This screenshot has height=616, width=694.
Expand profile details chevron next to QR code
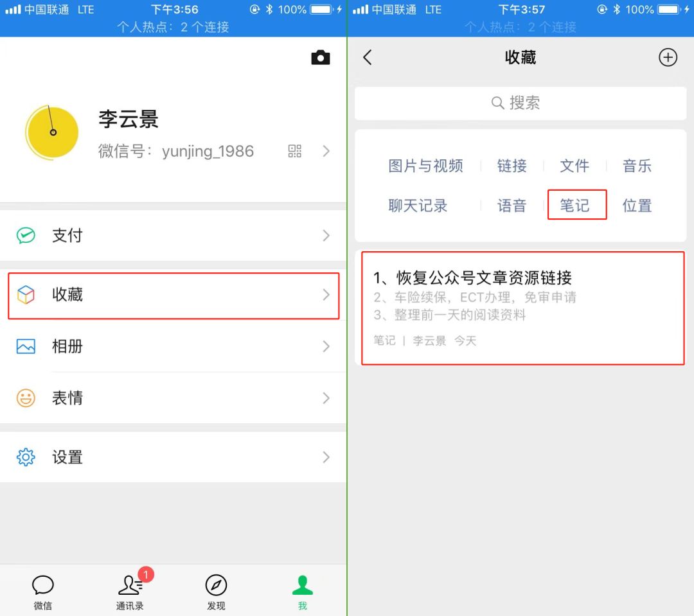coord(326,152)
